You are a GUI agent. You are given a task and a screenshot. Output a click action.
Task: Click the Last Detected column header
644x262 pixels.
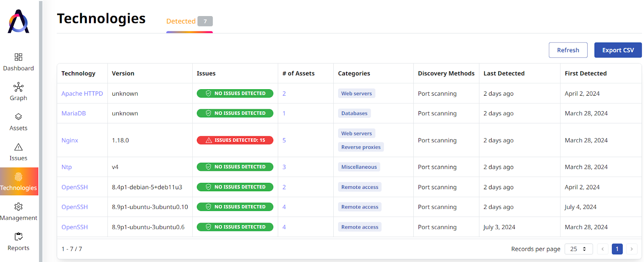[504, 74]
